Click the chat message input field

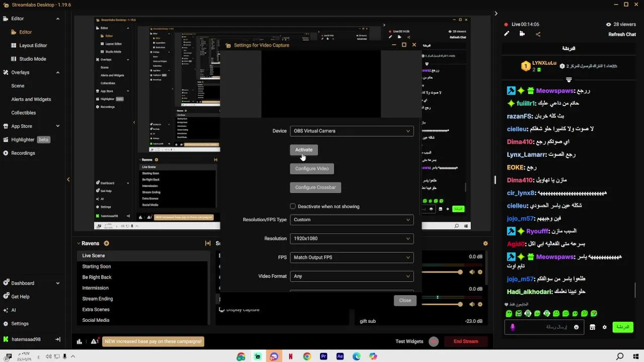pos(545,327)
